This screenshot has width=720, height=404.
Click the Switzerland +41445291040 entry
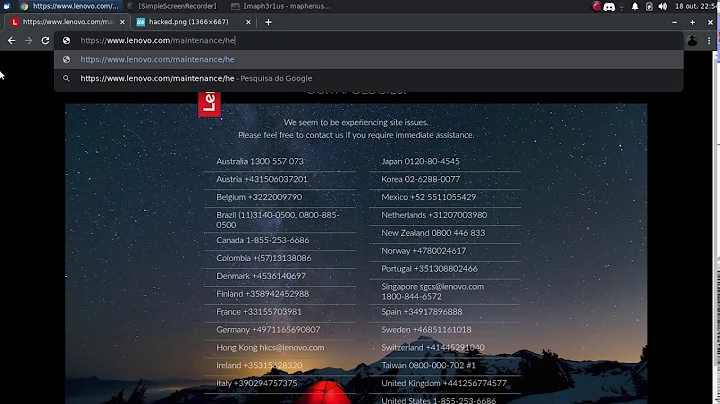pos(433,348)
